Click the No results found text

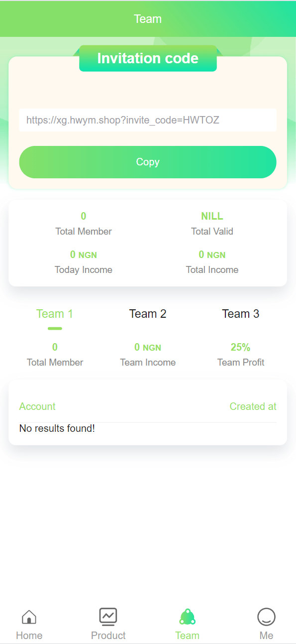pyautogui.click(x=57, y=428)
